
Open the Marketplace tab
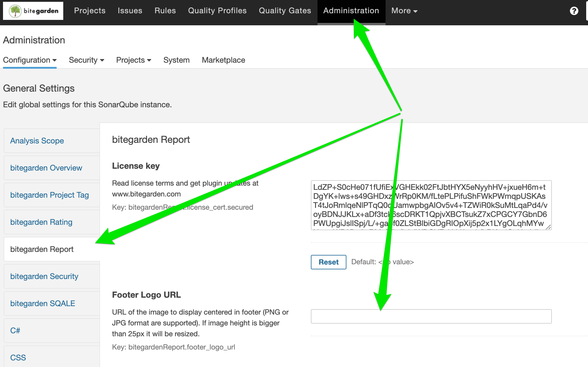(x=224, y=60)
